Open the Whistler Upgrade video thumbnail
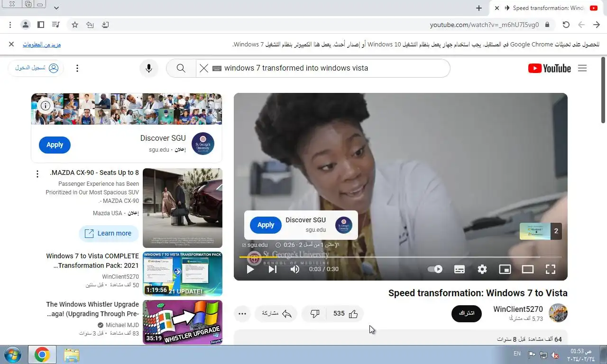Screen dimensions: 607x364 pyautogui.click(x=183, y=322)
